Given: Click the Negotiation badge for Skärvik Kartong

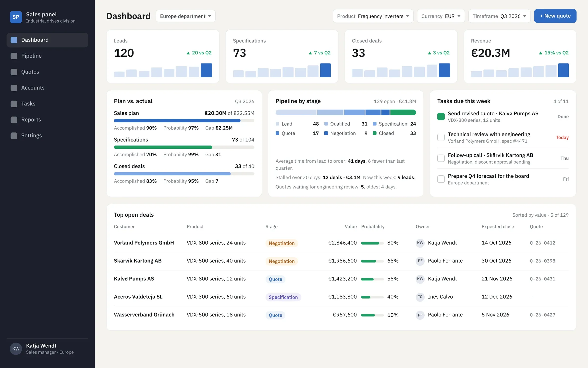Looking at the screenshot, I should click(x=282, y=261).
